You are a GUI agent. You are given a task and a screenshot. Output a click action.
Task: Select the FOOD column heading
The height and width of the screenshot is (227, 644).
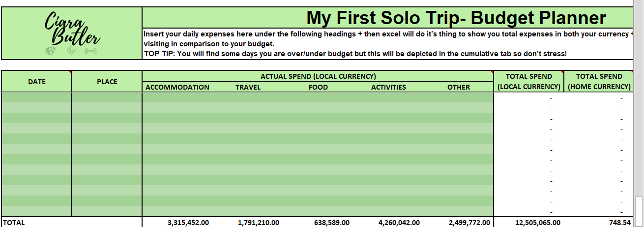(318, 87)
